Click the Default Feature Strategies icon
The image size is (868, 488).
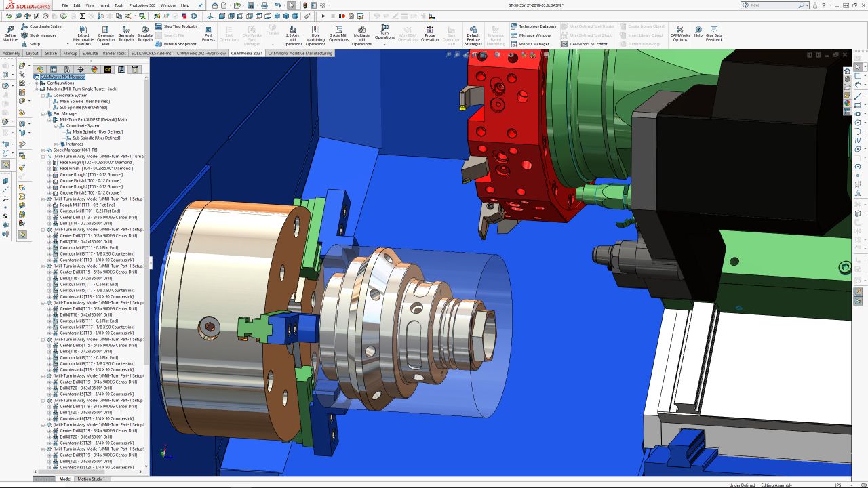pos(473,35)
